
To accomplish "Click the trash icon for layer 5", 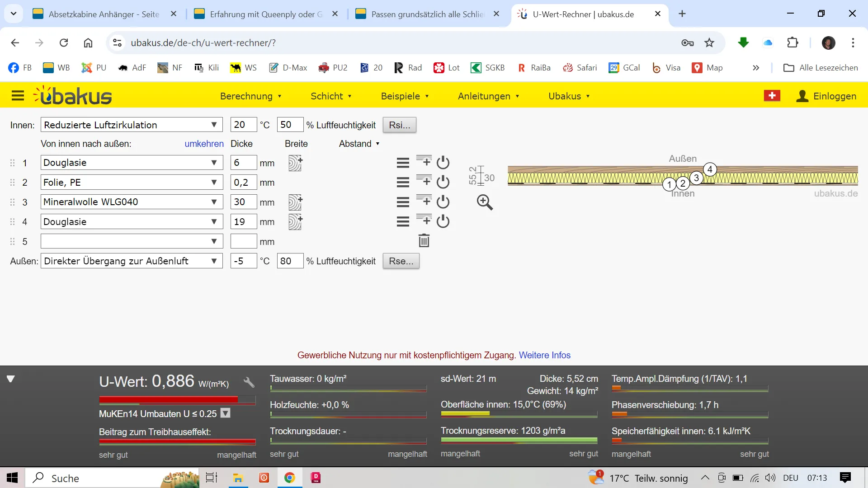I will (x=424, y=241).
